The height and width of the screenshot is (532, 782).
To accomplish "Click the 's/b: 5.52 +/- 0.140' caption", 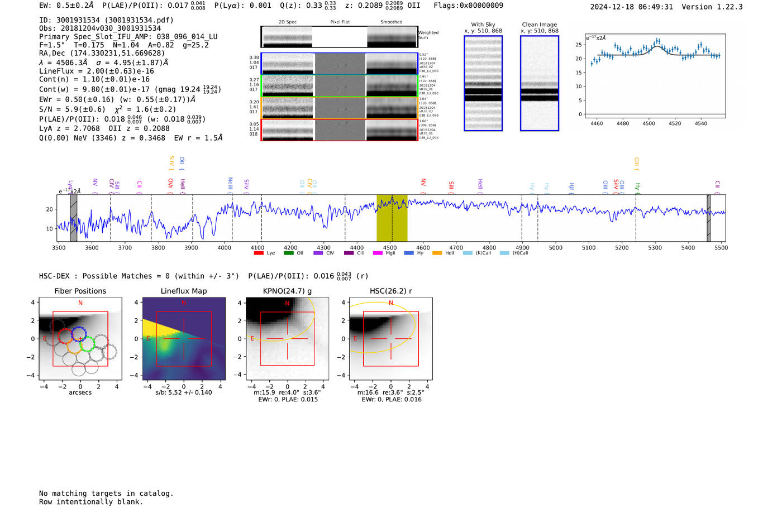I will [x=184, y=392].
